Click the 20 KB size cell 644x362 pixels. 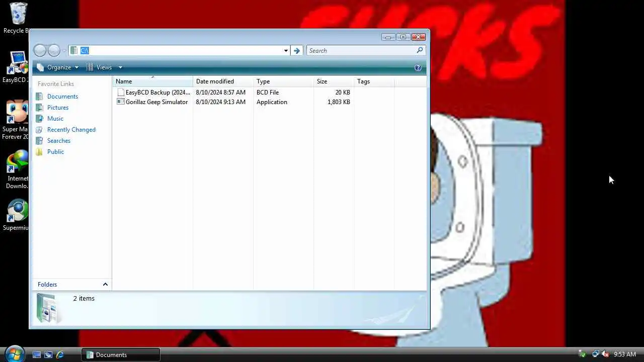[x=343, y=92]
